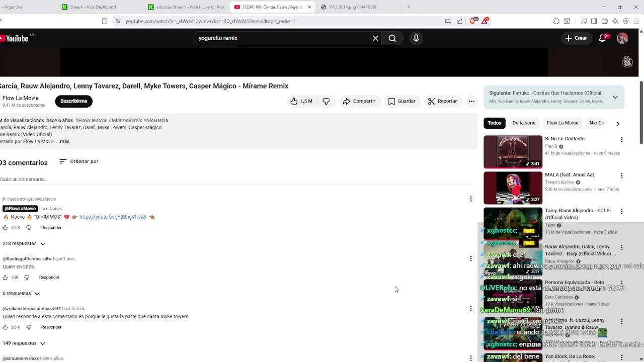This screenshot has height=362, width=644.
Task: Close the active YouTube browser tab
Action: coord(309,7)
